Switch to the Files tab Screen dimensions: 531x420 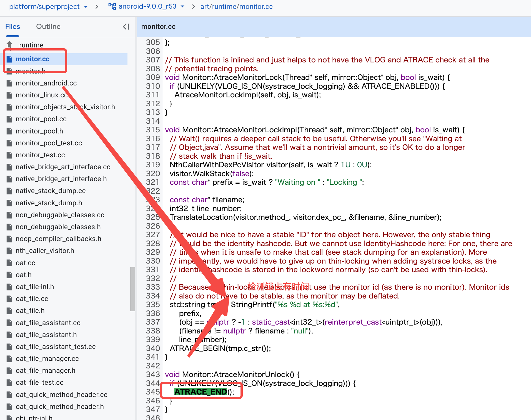pos(12,27)
